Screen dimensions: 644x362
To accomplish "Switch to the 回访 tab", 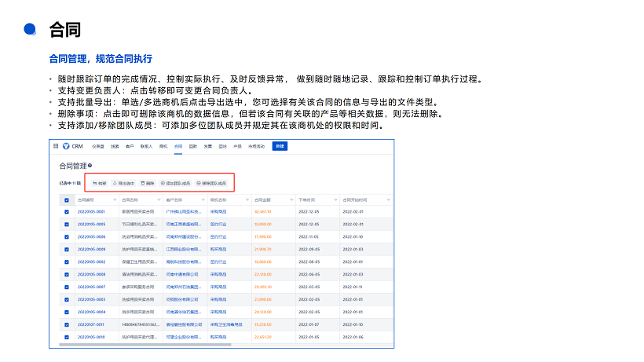I will coord(222,146).
